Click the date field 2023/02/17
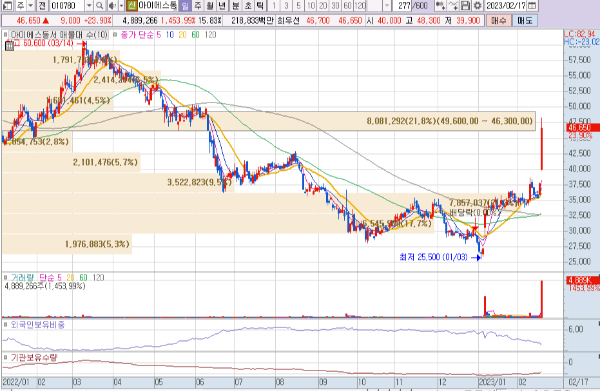 click(x=506, y=5)
